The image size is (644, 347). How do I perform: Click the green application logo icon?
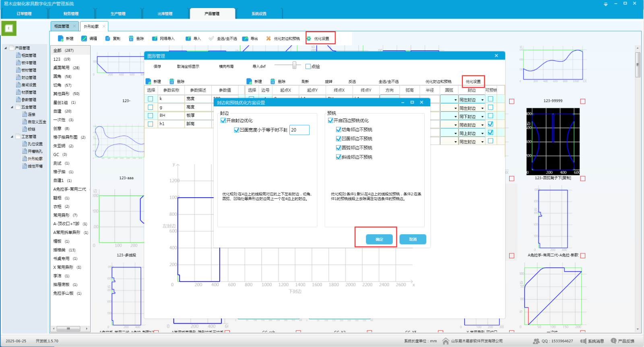9,29
